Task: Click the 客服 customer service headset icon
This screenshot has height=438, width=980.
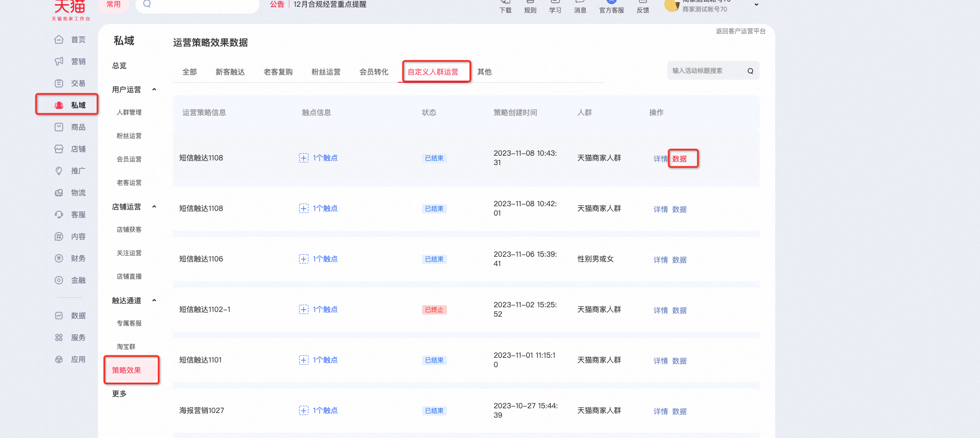Action: click(59, 215)
